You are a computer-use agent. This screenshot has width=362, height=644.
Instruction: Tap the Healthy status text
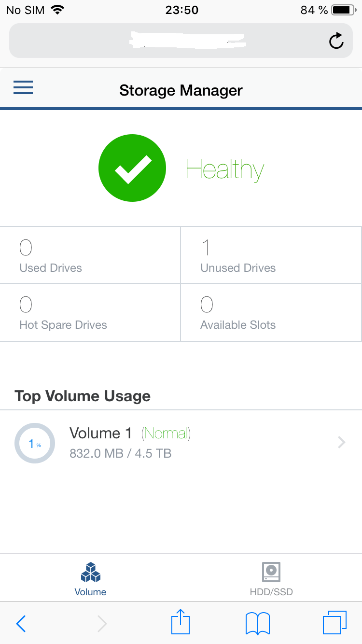225,169
